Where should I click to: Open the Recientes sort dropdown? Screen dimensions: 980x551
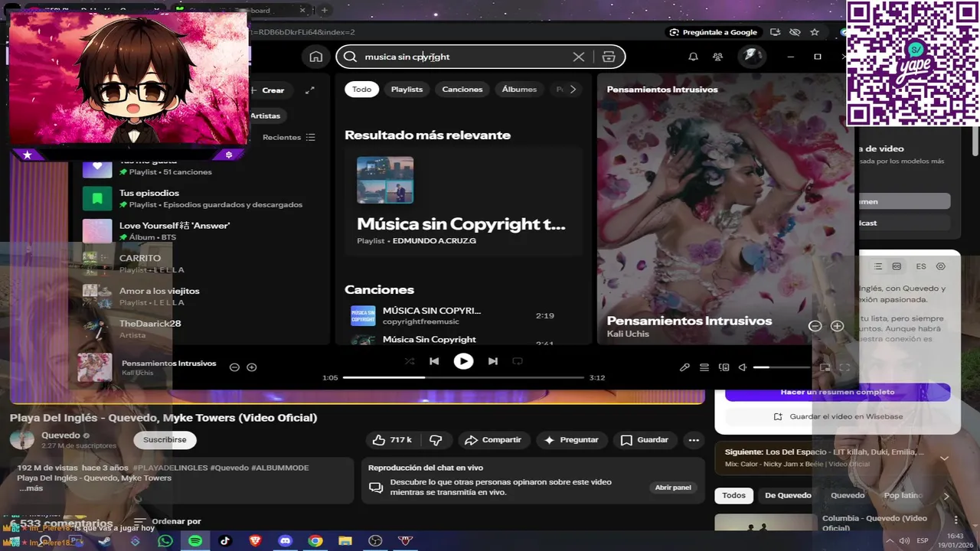click(x=289, y=137)
